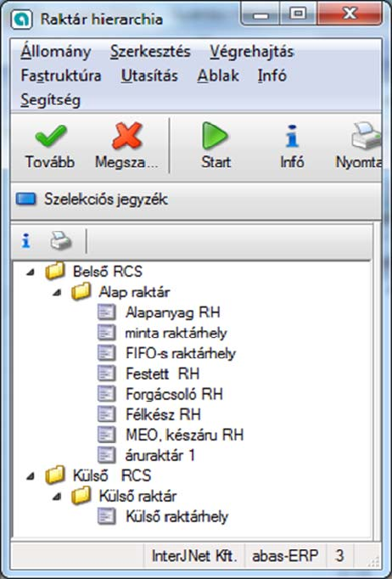Image resolution: width=392 pixels, height=579 pixels.
Task: Select the Forgácsoló RH row label
Action: point(174,394)
